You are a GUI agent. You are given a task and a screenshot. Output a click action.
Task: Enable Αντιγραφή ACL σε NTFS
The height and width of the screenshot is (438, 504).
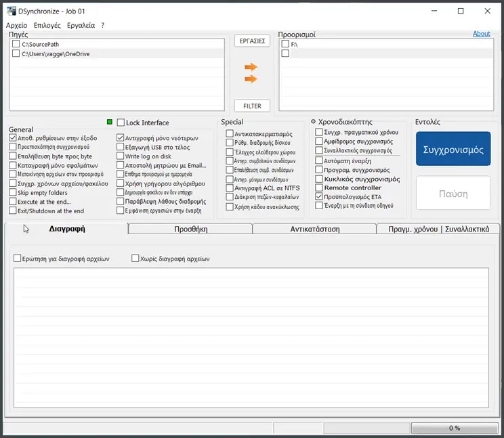(x=230, y=188)
